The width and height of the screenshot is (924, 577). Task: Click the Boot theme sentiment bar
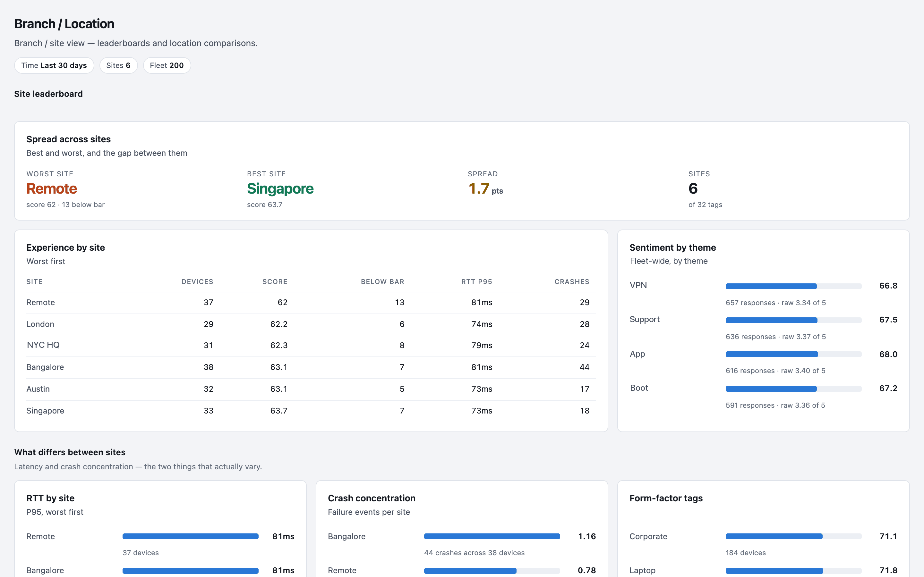(x=793, y=389)
